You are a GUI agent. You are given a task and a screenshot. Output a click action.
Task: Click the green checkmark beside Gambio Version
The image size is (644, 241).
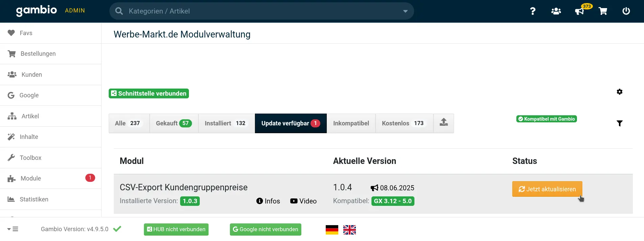point(117,229)
